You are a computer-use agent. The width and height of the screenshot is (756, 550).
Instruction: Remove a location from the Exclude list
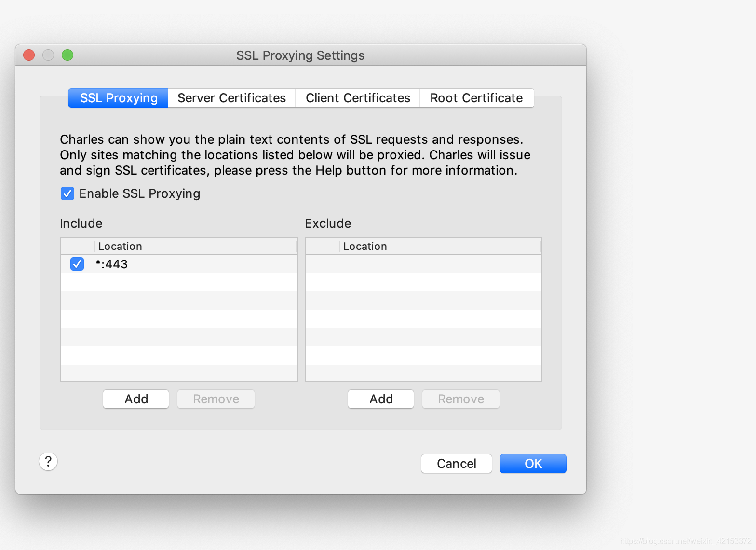point(461,399)
